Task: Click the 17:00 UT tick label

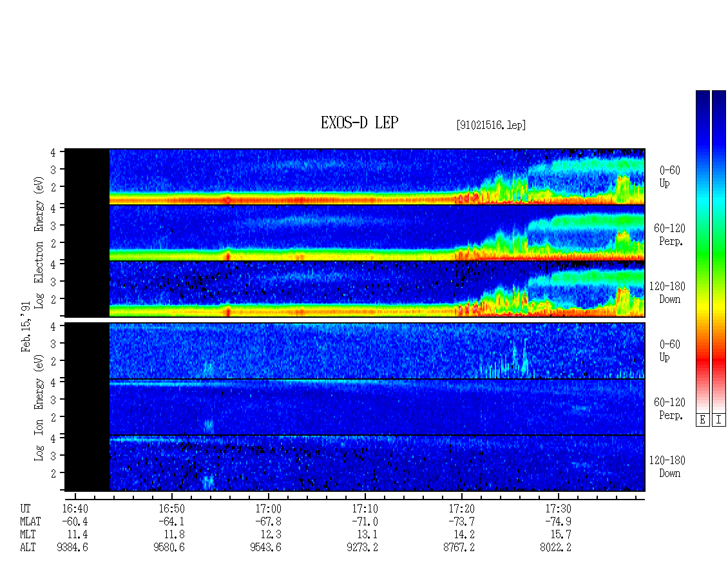Action: [269, 509]
